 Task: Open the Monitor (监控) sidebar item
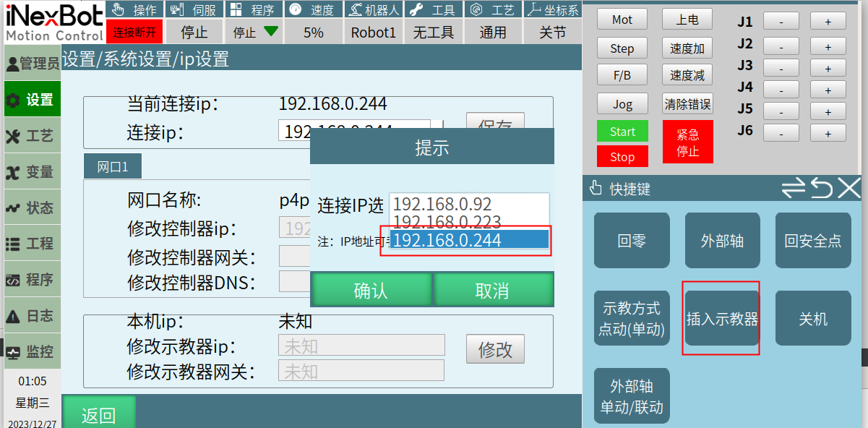point(31,352)
